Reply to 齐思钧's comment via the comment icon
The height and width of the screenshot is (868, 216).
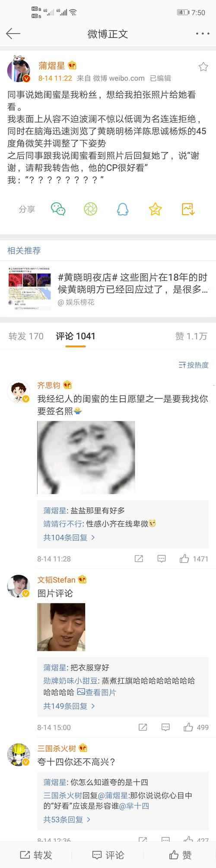click(162, 559)
